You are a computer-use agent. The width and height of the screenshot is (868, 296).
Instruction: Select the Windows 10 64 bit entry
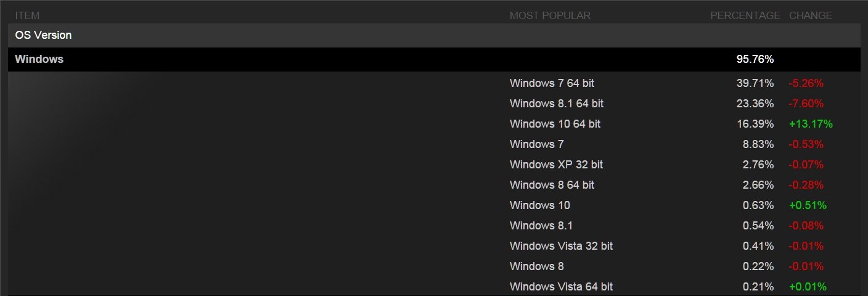[555, 124]
